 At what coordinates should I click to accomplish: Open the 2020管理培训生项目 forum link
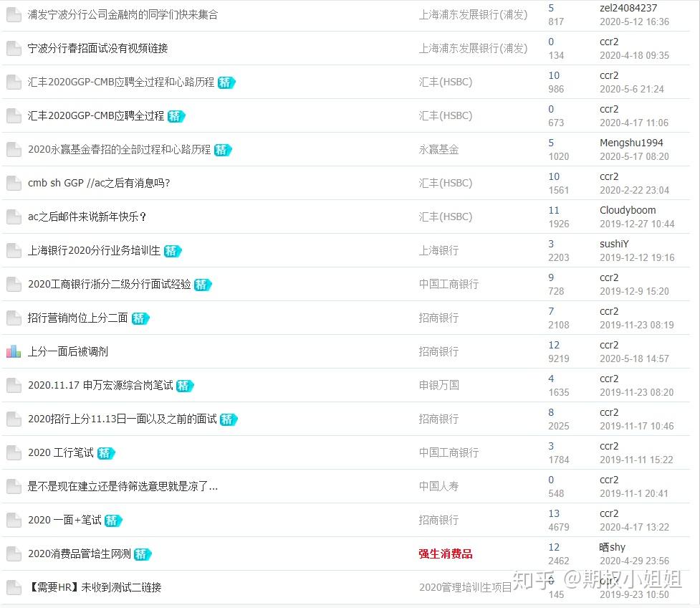pos(465,587)
